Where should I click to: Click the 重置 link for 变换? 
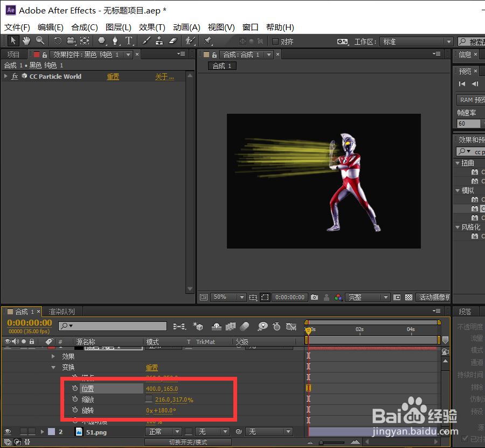[x=152, y=368]
